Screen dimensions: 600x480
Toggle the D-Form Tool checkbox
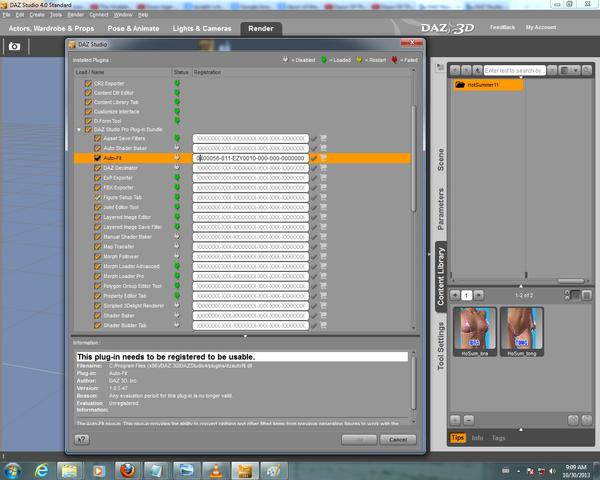coord(88,121)
